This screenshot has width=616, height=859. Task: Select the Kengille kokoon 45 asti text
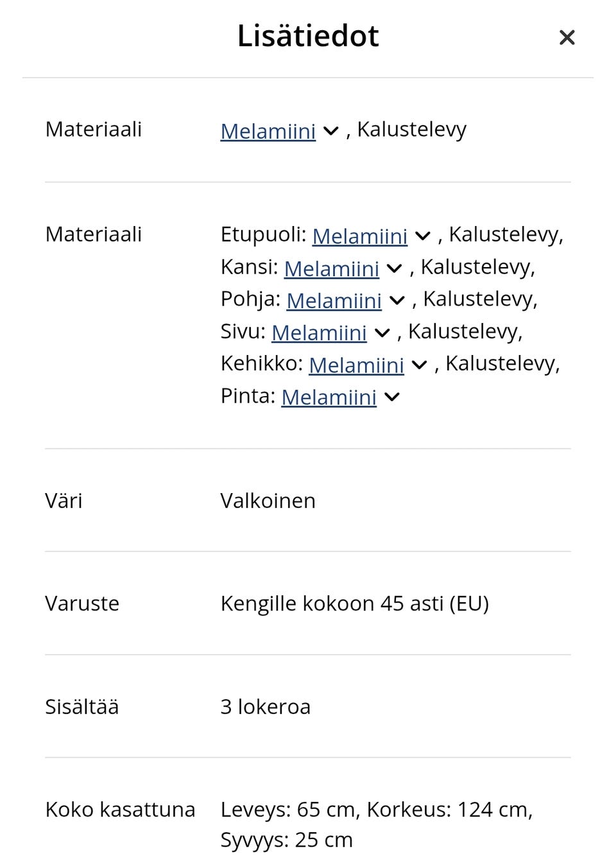[354, 603]
